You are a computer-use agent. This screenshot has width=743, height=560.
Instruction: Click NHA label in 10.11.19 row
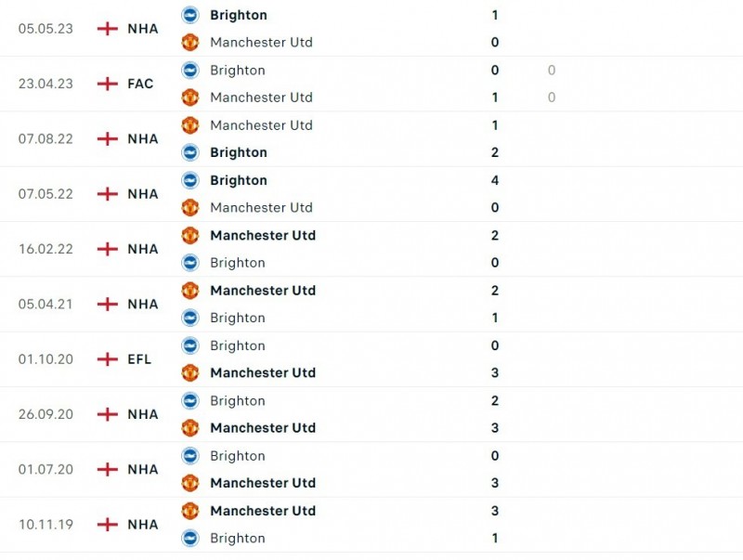pyautogui.click(x=143, y=525)
